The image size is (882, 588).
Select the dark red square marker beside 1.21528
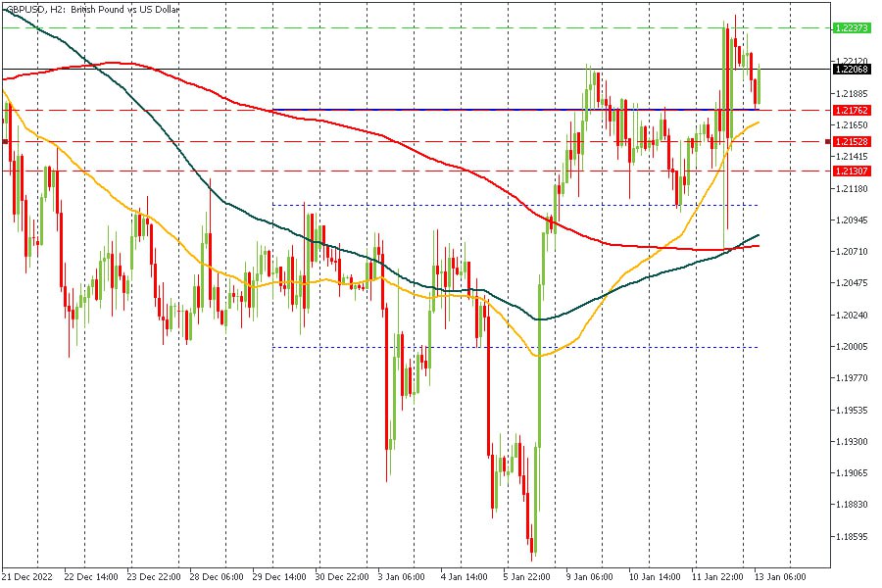tap(828, 141)
